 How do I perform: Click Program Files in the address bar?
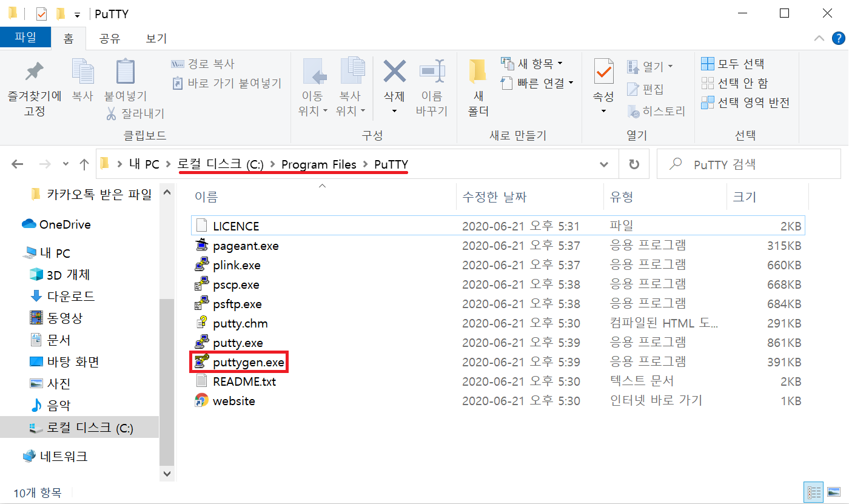319,164
